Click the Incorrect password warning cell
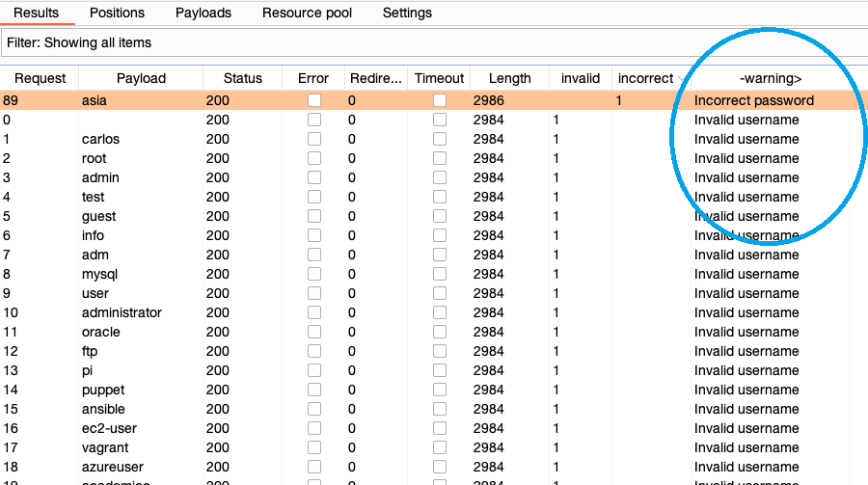 pyautogui.click(x=754, y=100)
